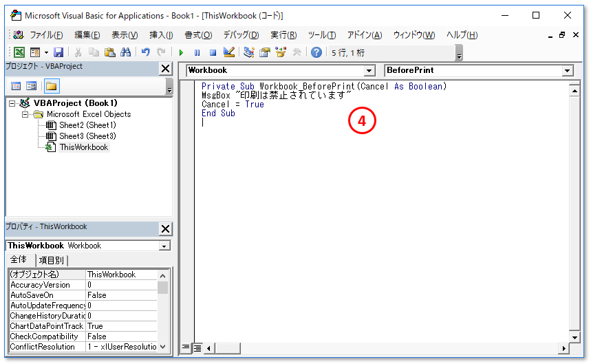591x364 pixels.
Task: Open the デバッグ(D) menu
Action: pos(241,35)
